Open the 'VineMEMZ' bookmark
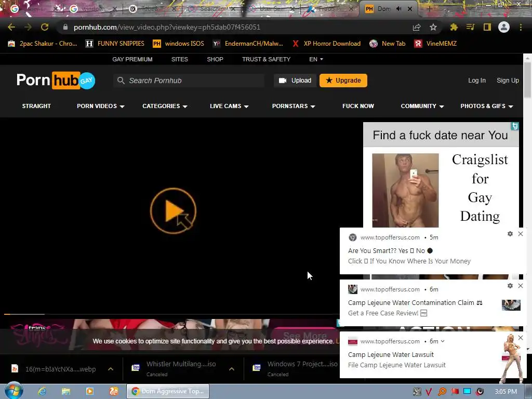This screenshot has width=532, height=399. (436, 44)
